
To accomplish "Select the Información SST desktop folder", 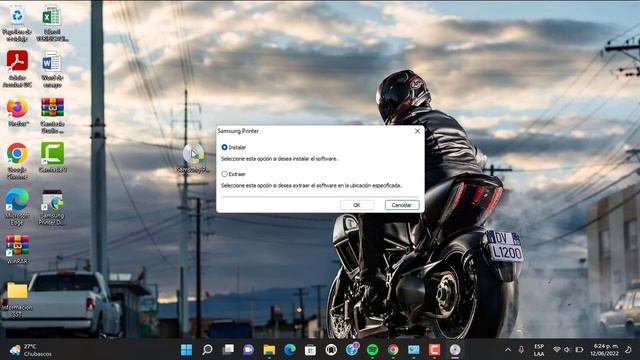I will (x=17, y=299).
